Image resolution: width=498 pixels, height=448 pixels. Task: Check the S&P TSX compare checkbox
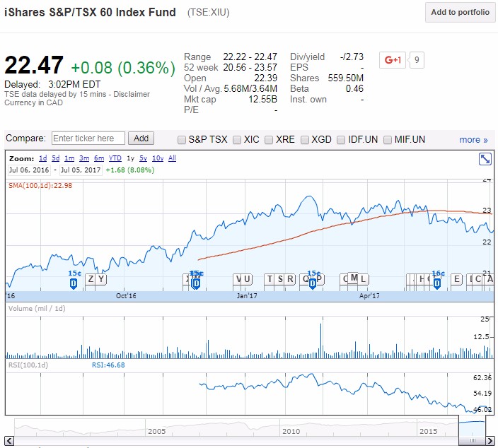tap(181, 140)
